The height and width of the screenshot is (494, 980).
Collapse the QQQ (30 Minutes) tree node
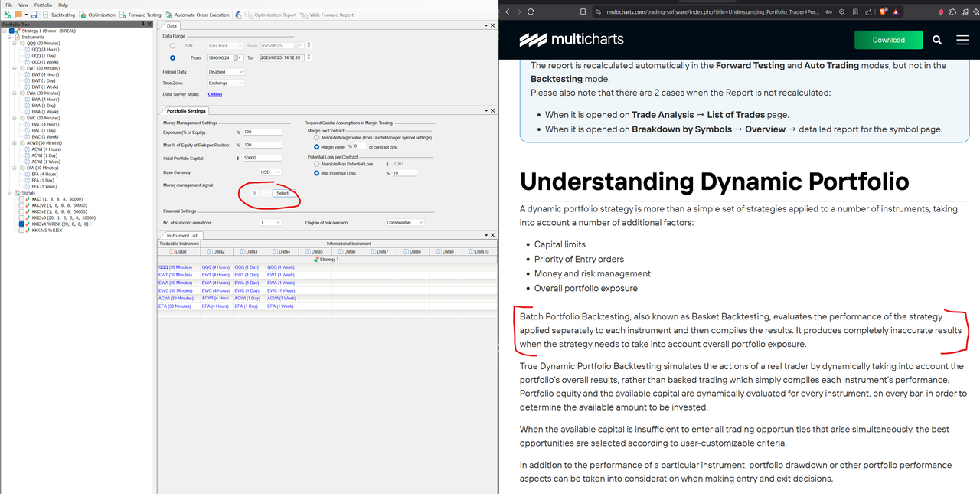click(x=15, y=43)
